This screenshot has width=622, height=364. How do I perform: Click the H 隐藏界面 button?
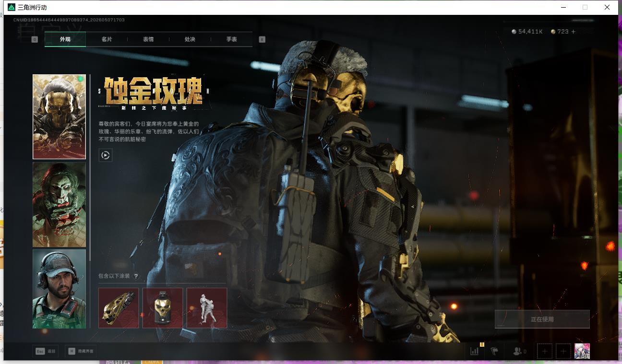[81, 352]
